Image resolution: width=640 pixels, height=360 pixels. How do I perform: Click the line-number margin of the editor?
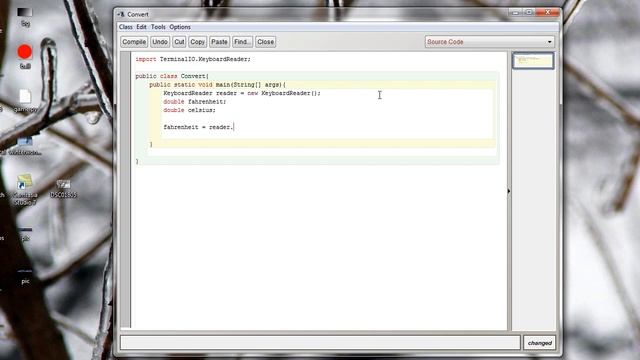pyautogui.click(x=126, y=190)
